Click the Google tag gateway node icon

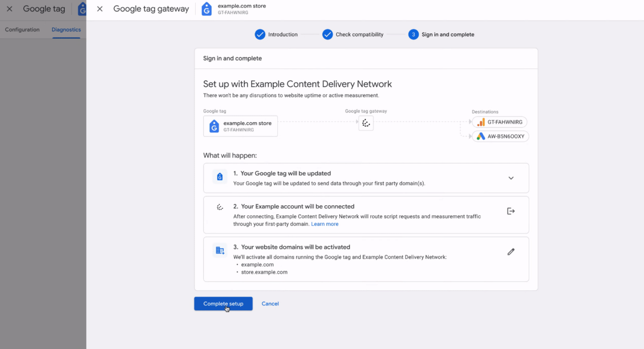366,123
